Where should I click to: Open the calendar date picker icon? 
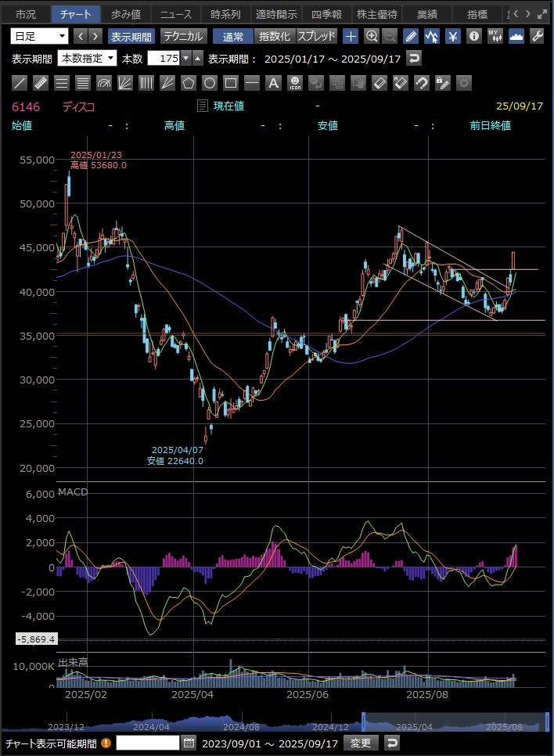click(189, 743)
